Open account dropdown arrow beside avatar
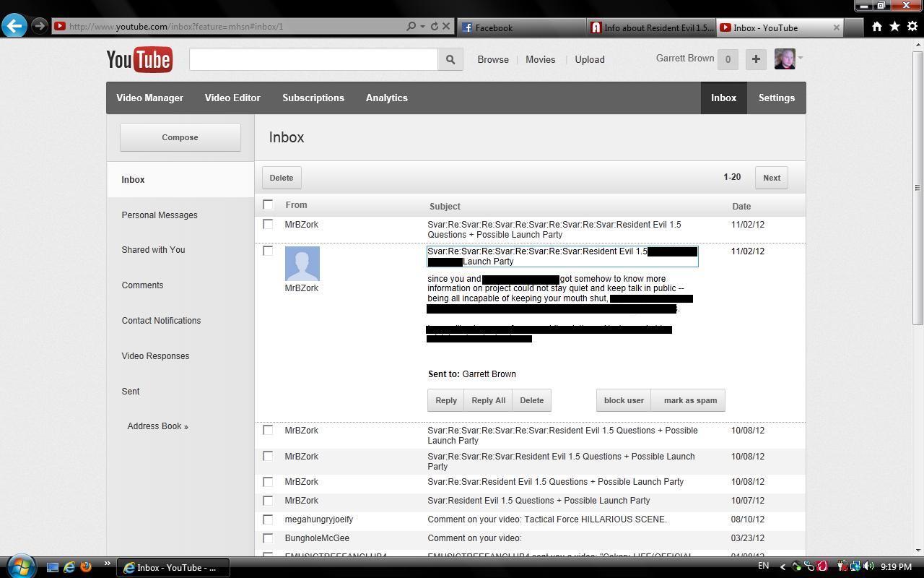The width and height of the screenshot is (924, 578). 800,58
